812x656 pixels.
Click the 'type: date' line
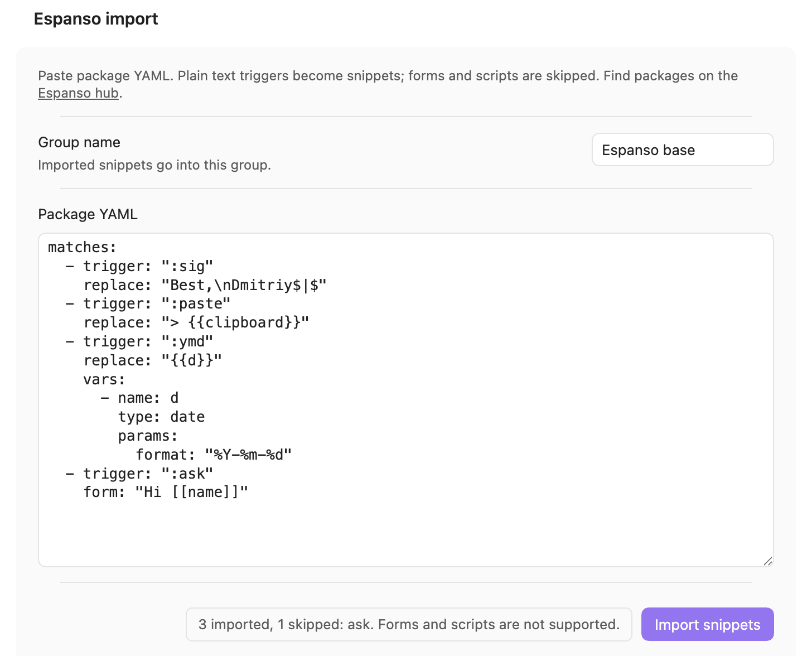point(162,417)
